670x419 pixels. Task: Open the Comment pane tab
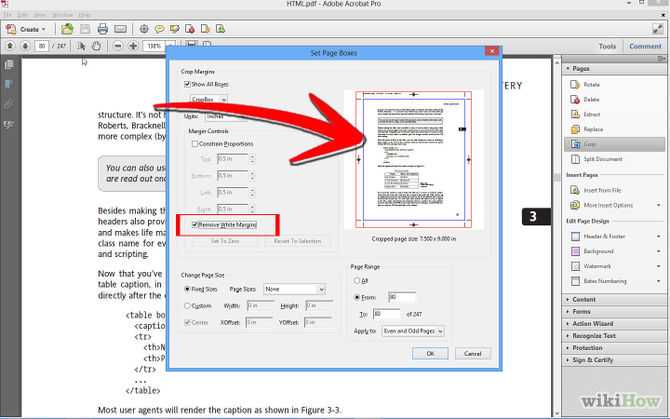click(645, 46)
